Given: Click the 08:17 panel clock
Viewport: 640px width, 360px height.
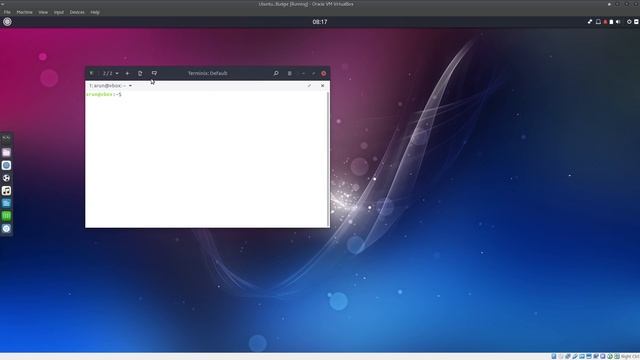Looking at the screenshot, I should pyautogui.click(x=320, y=22).
